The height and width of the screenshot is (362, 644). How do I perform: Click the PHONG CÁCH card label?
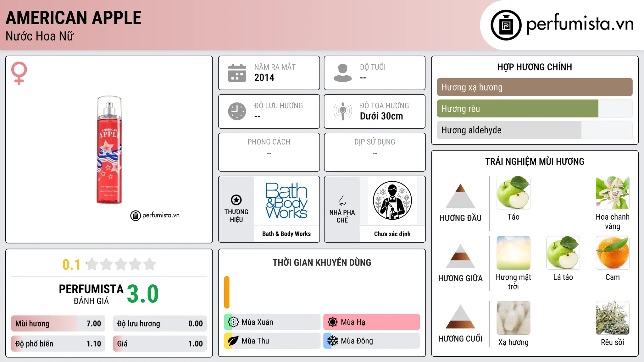click(x=269, y=142)
